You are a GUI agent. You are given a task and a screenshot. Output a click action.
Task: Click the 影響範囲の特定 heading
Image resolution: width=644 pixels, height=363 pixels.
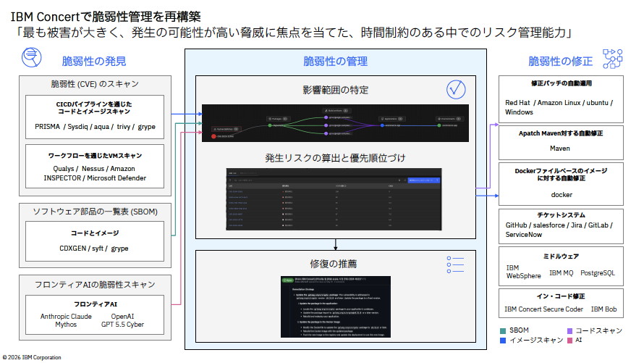[335, 90]
